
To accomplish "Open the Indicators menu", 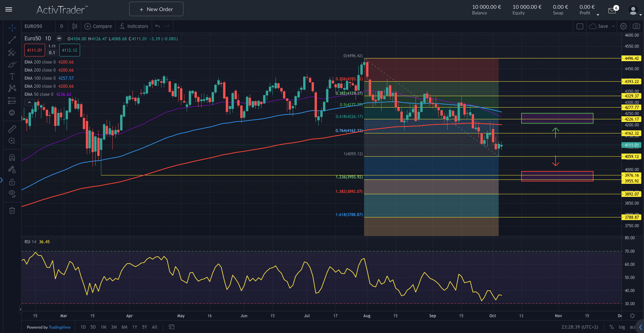I will (x=134, y=26).
